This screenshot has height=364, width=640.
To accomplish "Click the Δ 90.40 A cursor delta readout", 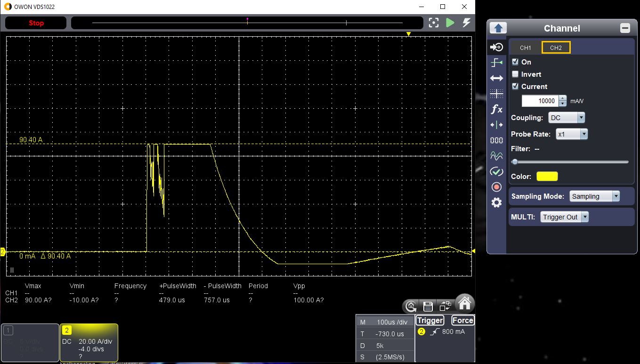I will point(56,256).
